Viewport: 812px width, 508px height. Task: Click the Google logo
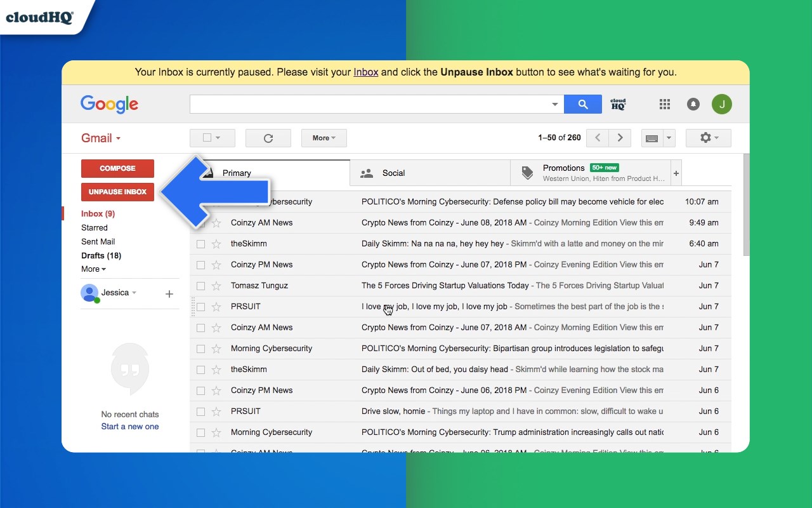pos(109,105)
